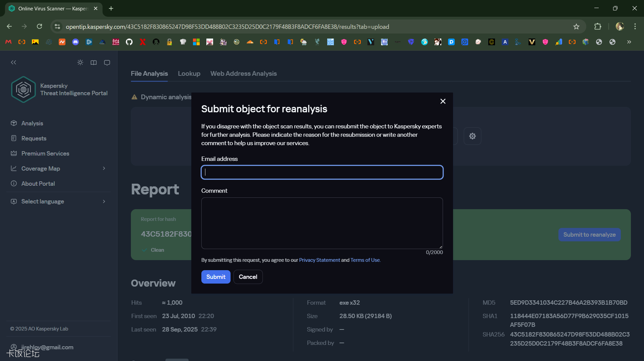Open the Requests sidebar item
Viewport: 644px width, 361px height.
pyautogui.click(x=34, y=138)
